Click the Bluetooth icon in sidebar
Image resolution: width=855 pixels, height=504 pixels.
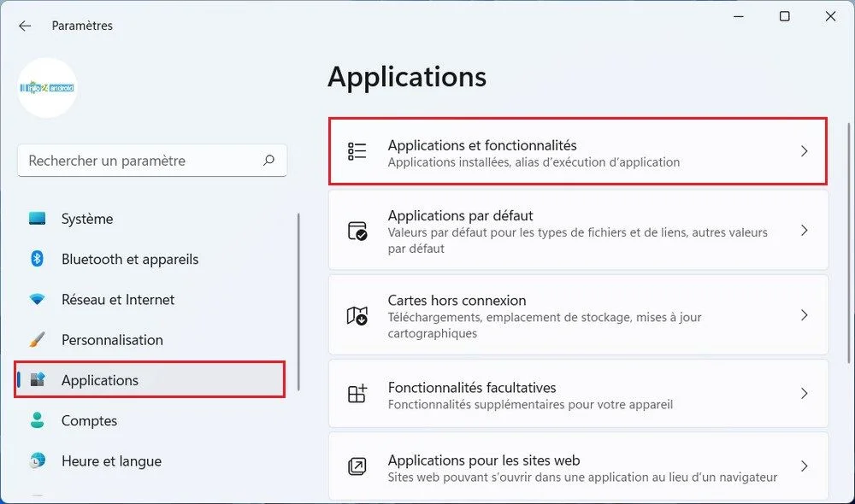click(37, 259)
